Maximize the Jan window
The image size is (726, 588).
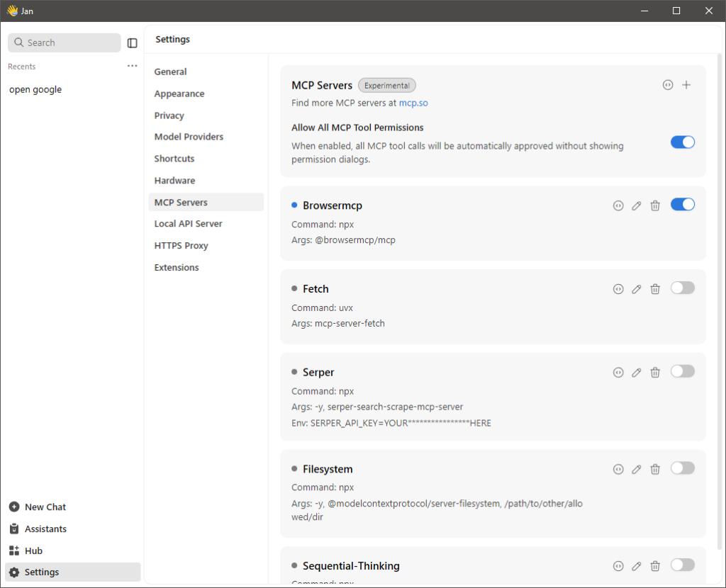pyautogui.click(x=676, y=11)
